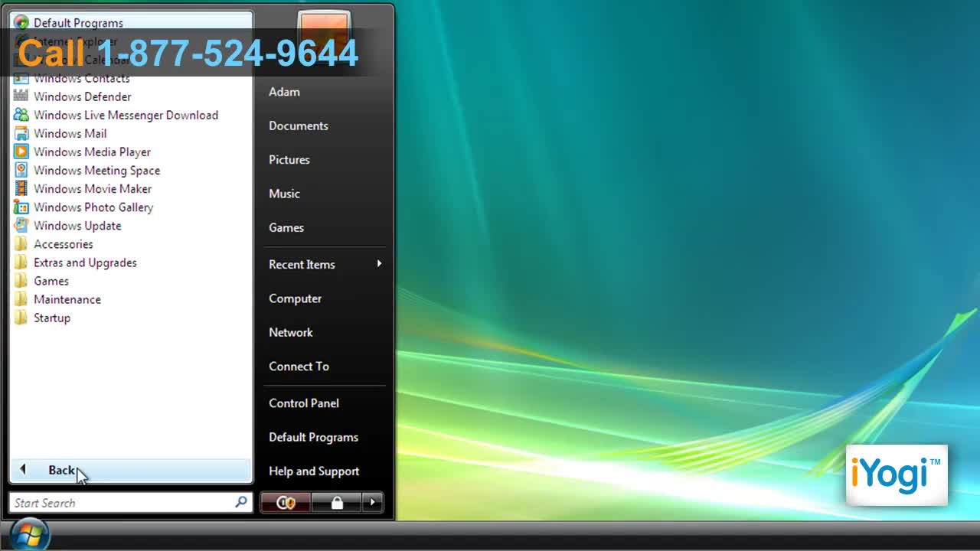The image size is (980, 551).
Task: Launch Windows Photo Gallery text entry
Action: (x=93, y=207)
